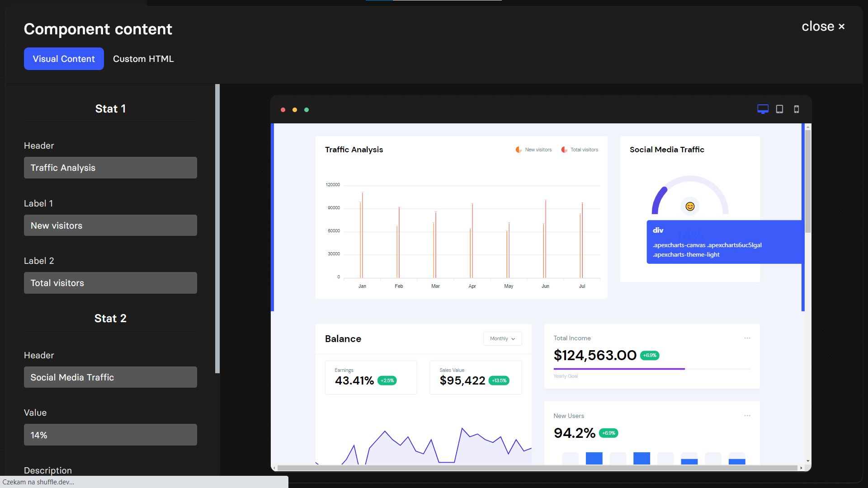Close the Component content panel
Image resolution: width=868 pixels, height=488 pixels.
pos(823,27)
